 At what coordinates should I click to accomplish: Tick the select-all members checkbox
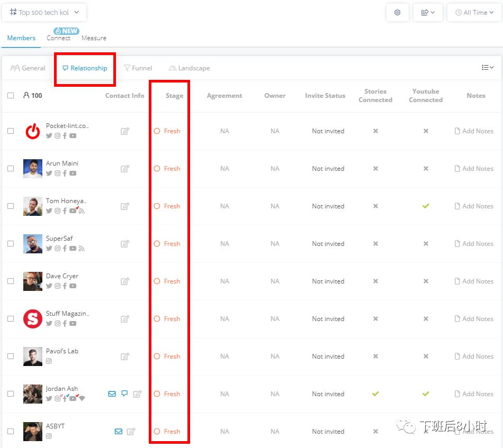[11, 96]
